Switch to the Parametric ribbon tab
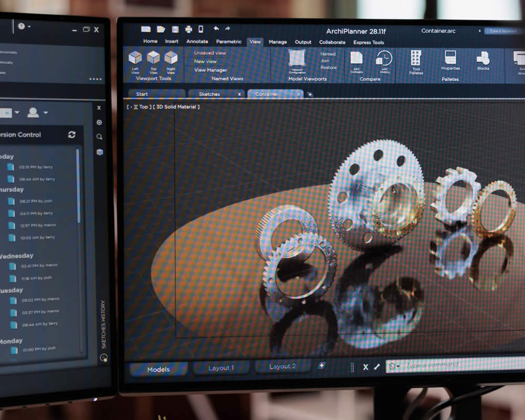The width and height of the screenshot is (525, 420). click(x=229, y=41)
